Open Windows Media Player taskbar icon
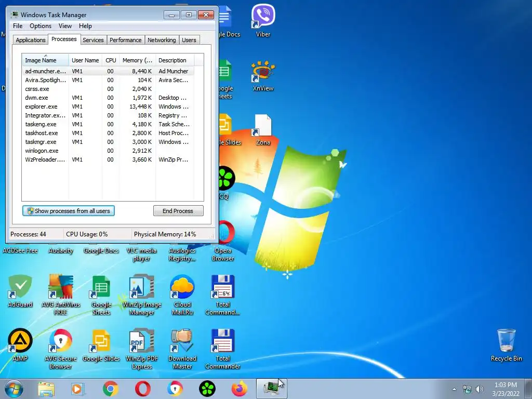 (78, 389)
